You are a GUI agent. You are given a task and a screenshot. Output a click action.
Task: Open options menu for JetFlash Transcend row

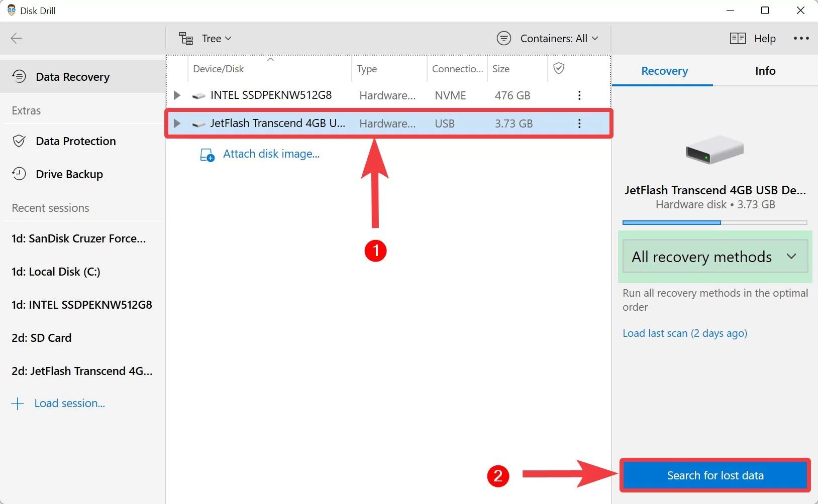(579, 123)
